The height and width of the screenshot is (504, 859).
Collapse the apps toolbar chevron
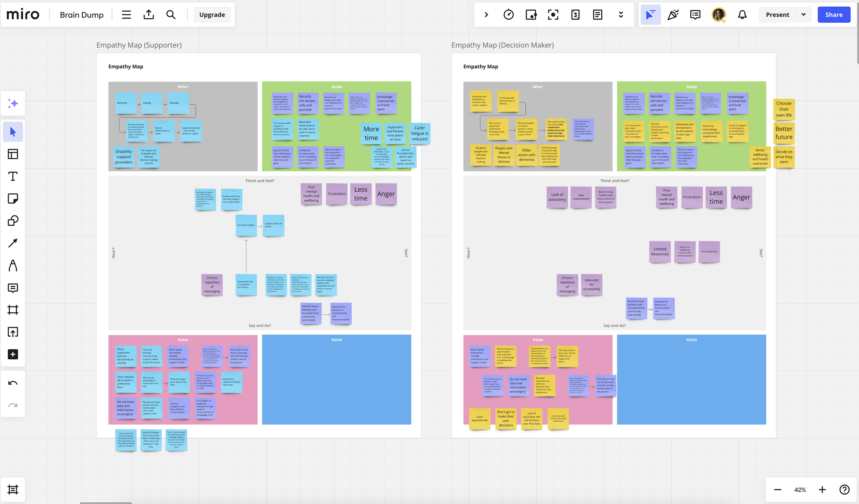(x=486, y=15)
